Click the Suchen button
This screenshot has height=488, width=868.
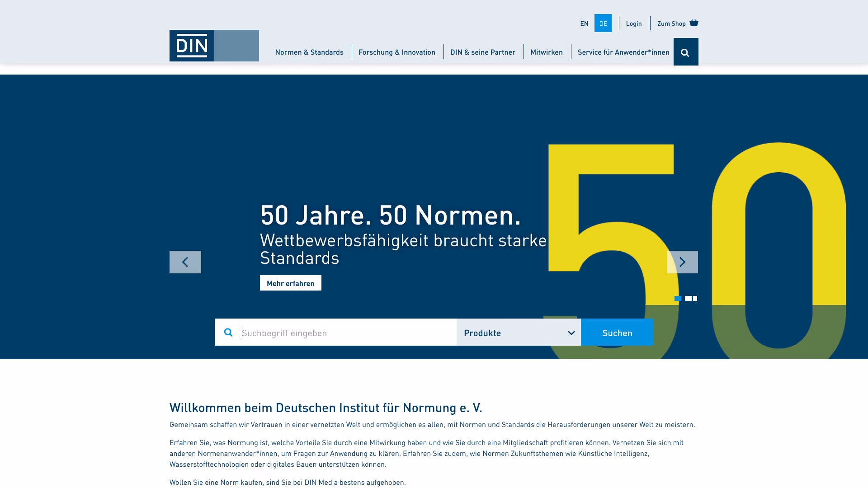pos(617,332)
